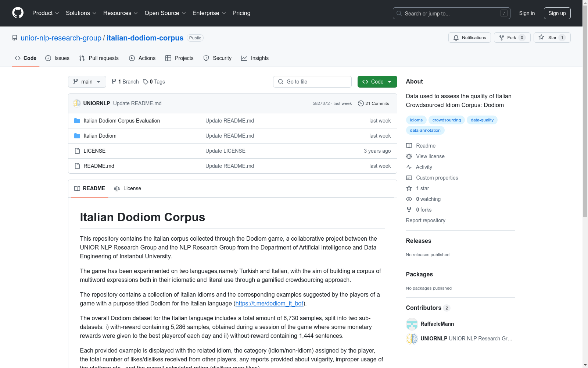Open the main branch selector dropdown

(x=87, y=82)
